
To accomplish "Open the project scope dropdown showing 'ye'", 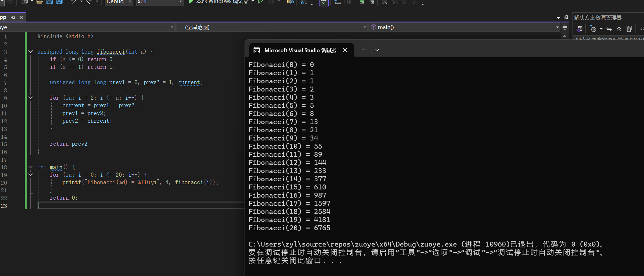I will point(87,27).
